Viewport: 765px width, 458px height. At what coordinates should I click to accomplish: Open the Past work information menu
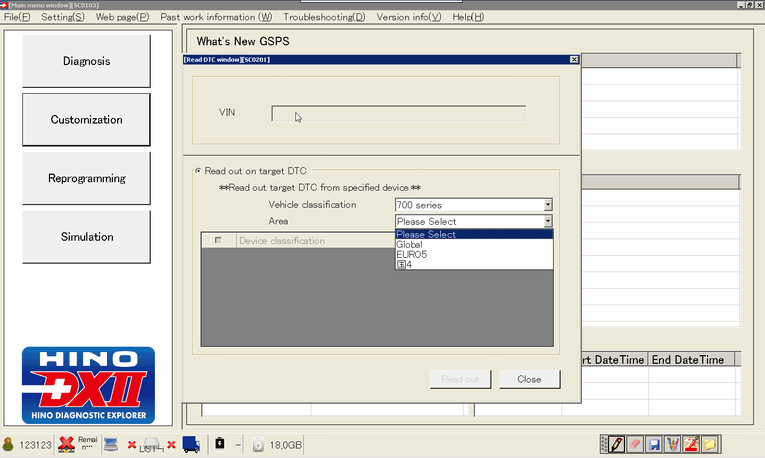point(215,17)
